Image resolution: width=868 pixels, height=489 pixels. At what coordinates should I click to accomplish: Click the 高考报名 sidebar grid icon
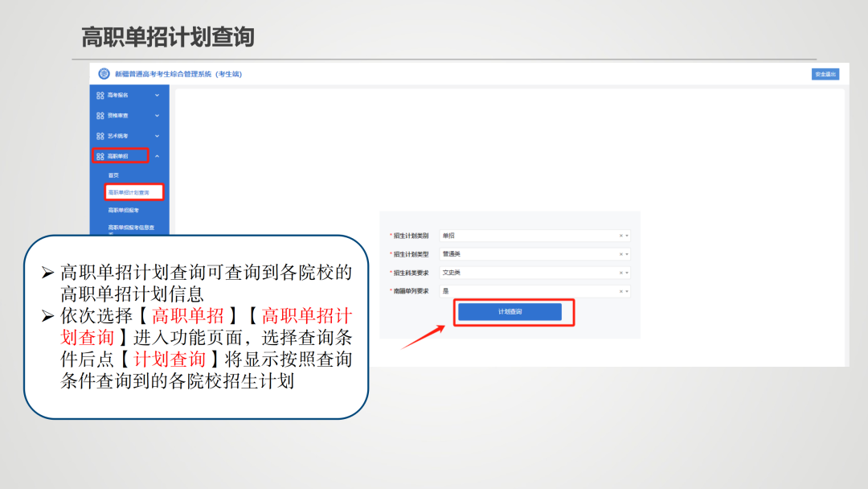(x=99, y=97)
